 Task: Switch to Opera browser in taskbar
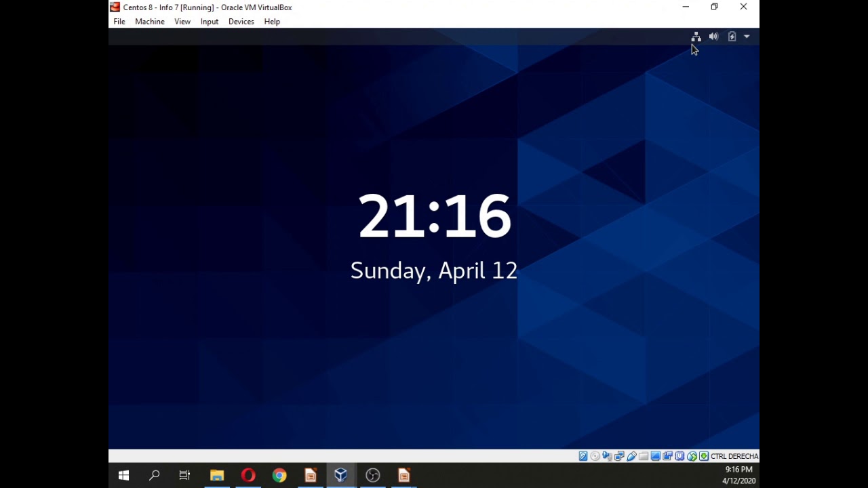[248, 475]
